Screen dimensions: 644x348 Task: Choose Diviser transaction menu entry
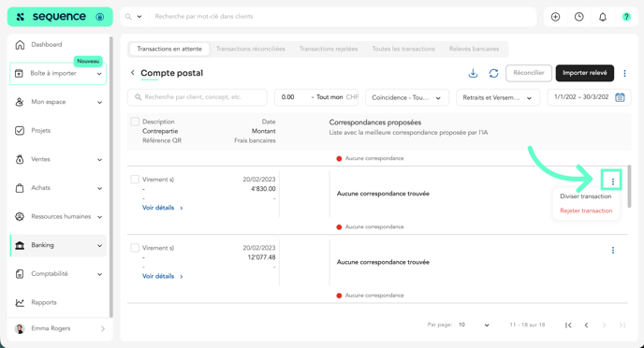click(586, 196)
